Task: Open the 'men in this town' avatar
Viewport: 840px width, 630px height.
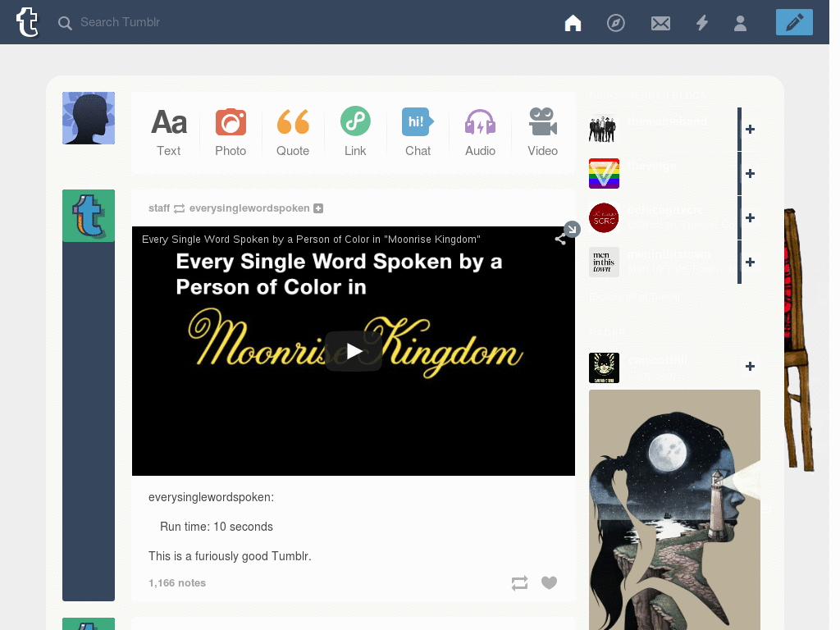Action: 604,262
